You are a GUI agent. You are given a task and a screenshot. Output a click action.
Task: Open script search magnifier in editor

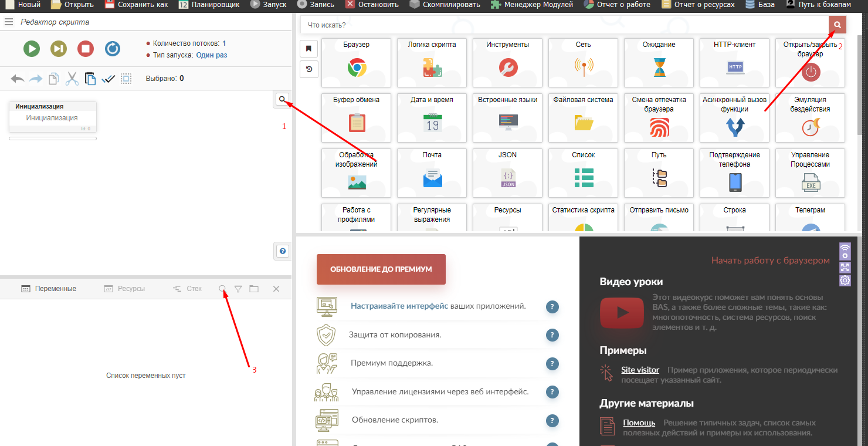click(x=283, y=100)
